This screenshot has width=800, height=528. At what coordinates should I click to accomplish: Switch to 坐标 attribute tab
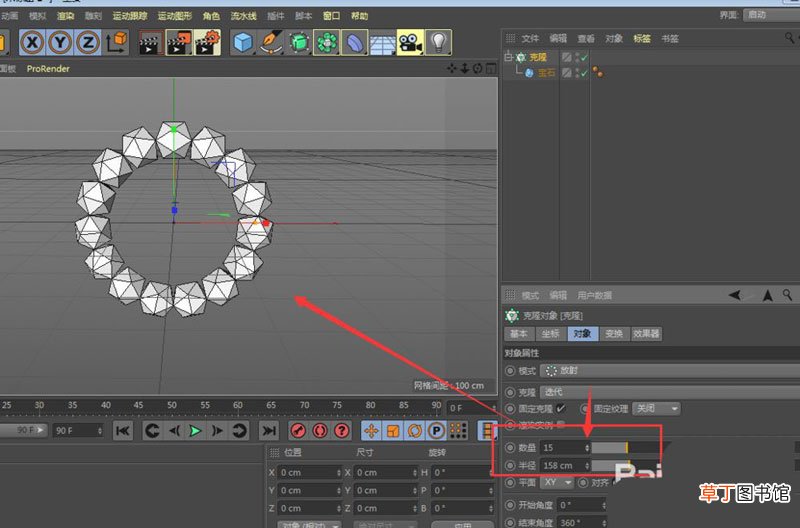[x=551, y=334]
